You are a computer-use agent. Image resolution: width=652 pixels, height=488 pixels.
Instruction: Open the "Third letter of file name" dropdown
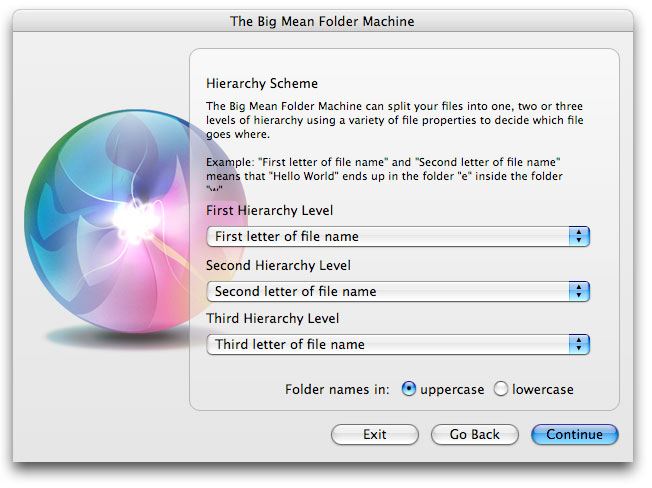(x=388, y=344)
